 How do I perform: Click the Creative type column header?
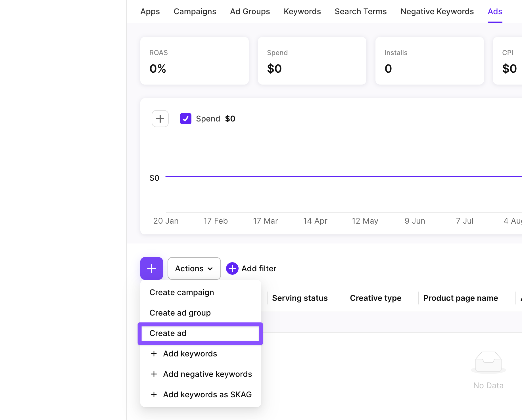375,298
